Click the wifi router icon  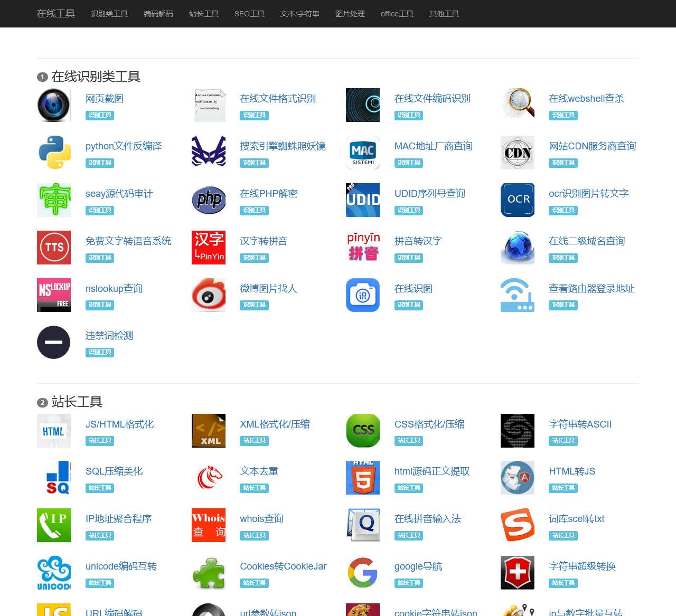[518, 295]
